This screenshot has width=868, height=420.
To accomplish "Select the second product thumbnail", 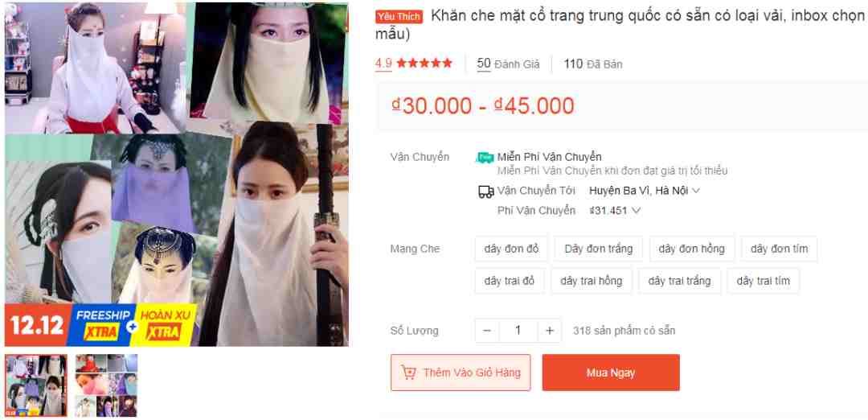I will (106, 385).
